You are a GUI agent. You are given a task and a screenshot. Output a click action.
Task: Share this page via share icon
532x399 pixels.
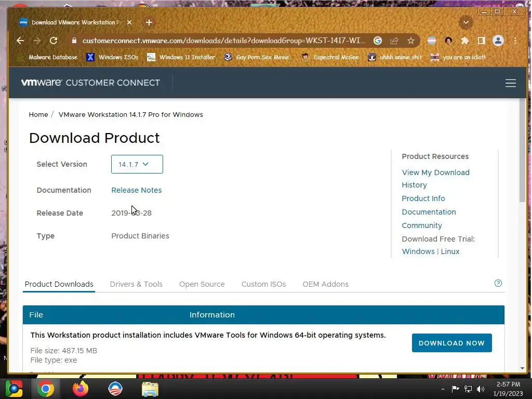(394, 41)
